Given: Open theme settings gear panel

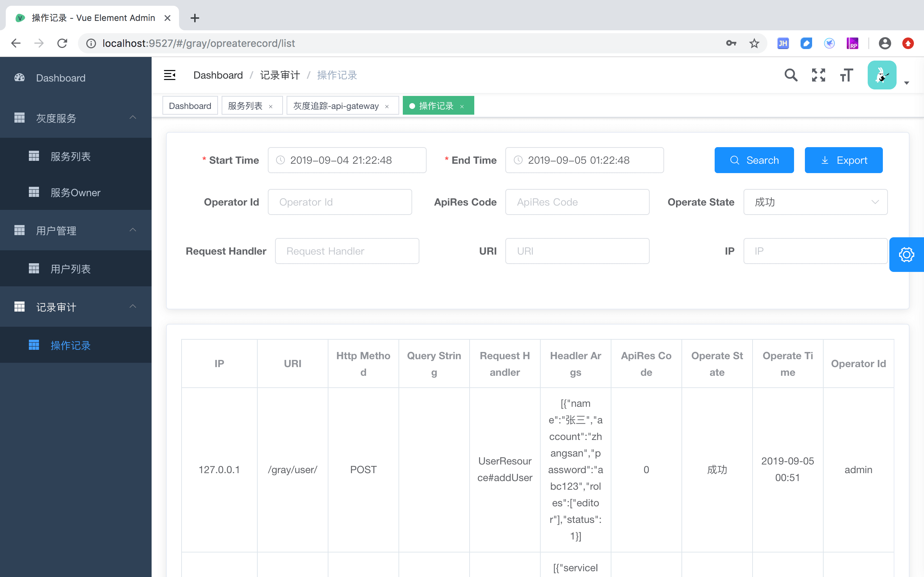Looking at the screenshot, I should point(906,255).
